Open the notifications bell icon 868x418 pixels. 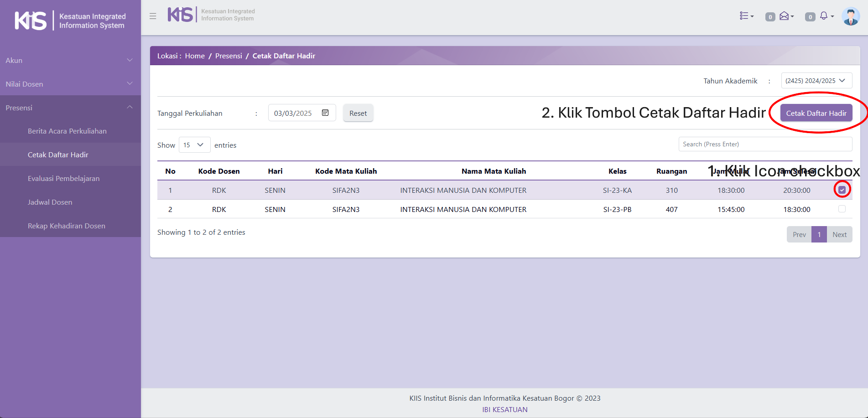825,16
